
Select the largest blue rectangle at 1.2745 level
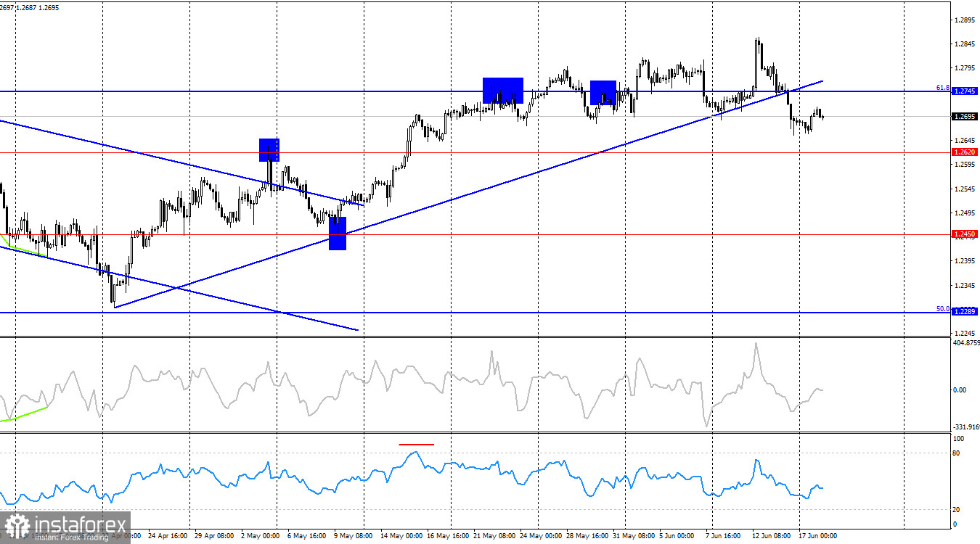tap(503, 90)
